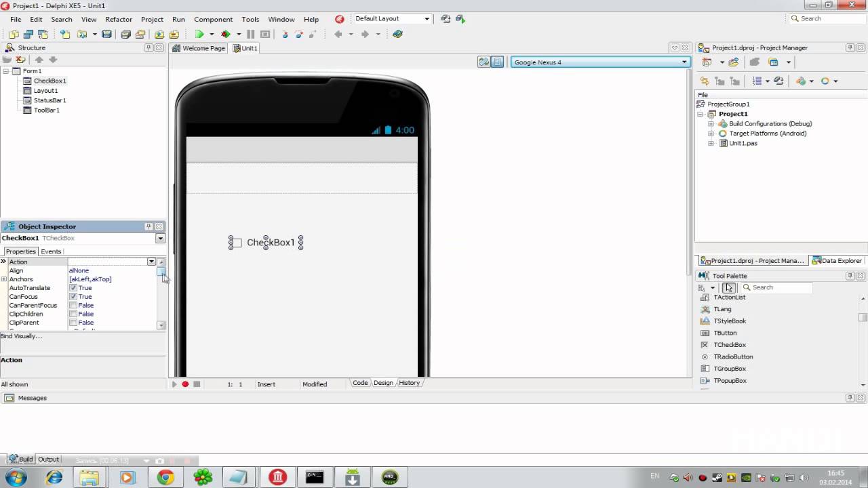Switch to the History tab
This screenshot has width=868, height=488.
coord(409,383)
